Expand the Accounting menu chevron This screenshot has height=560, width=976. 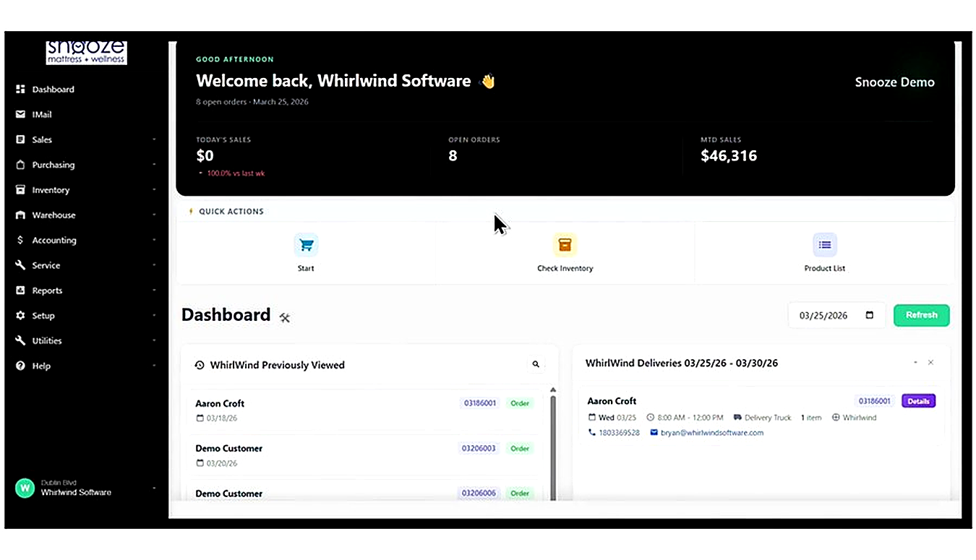pos(154,240)
